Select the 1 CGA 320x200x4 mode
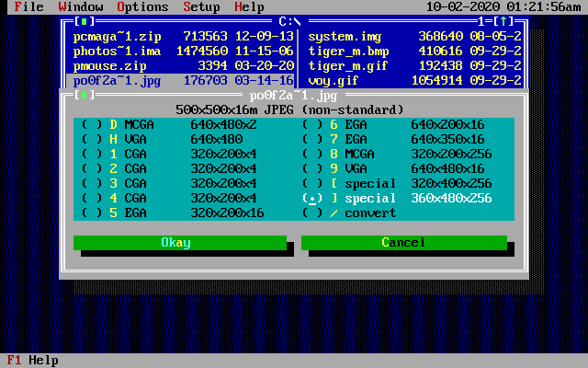The width and height of the screenshot is (588, 368). pyautogui.click(x=169, y=154)
